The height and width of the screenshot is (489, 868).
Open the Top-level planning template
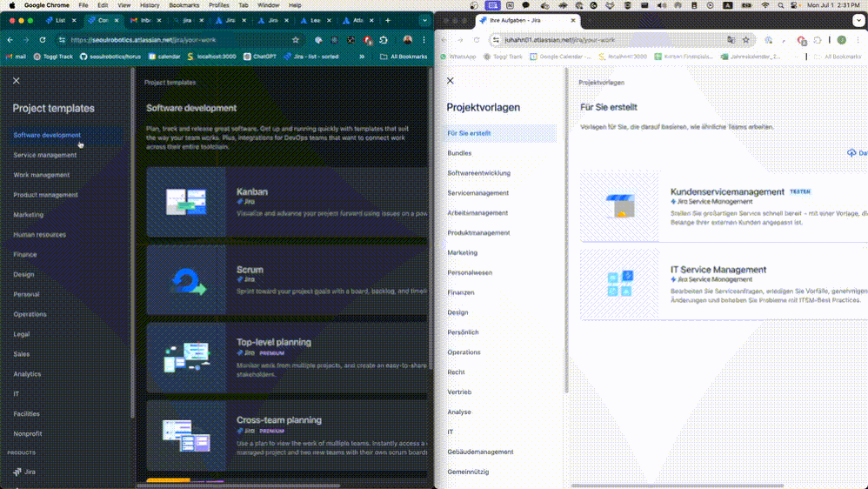point(287,358)
